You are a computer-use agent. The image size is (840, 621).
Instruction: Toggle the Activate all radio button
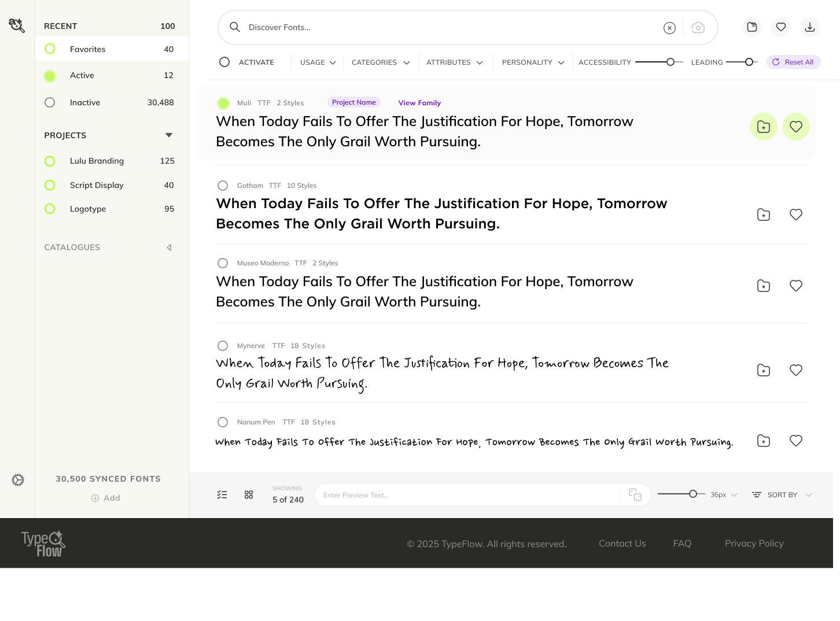point(224,62)
